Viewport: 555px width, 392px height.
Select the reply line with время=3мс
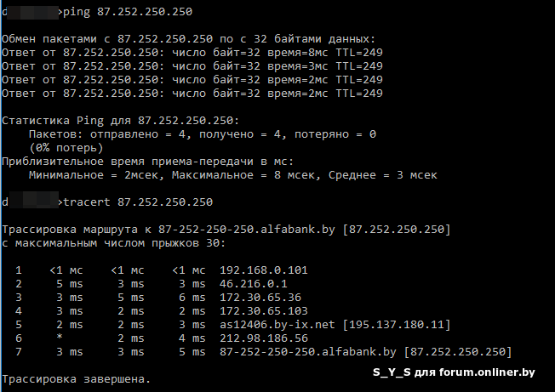tap(192, 66)
